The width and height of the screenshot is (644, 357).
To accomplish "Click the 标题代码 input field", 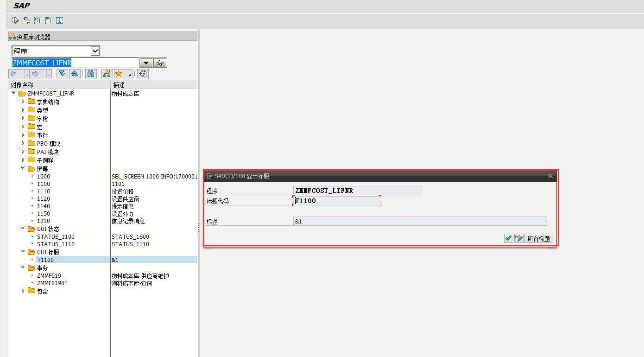I will [x=337, y=200].
